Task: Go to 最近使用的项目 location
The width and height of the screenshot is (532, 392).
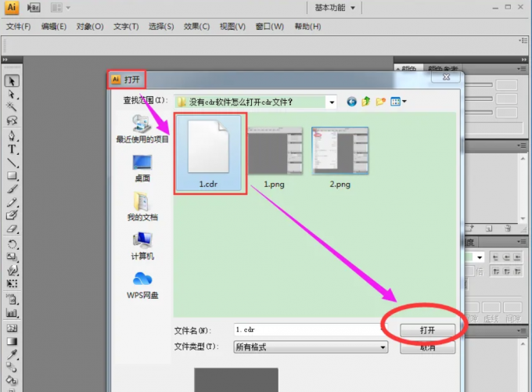Action: point(142,129)
